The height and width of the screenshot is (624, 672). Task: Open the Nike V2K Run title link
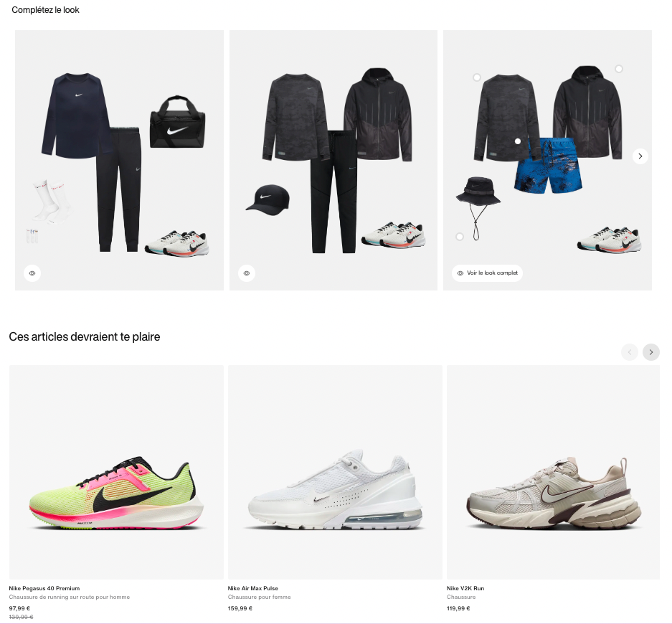[x=465, y=588]
